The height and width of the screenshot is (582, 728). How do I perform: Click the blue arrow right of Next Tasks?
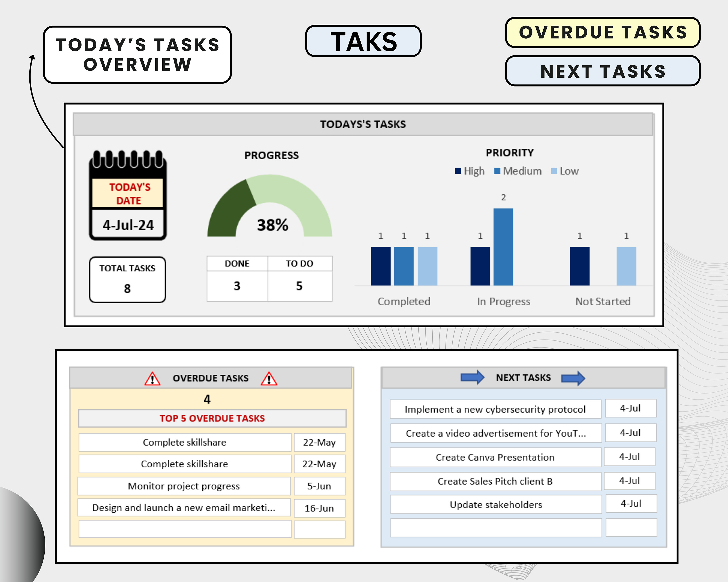click(573, 378)
